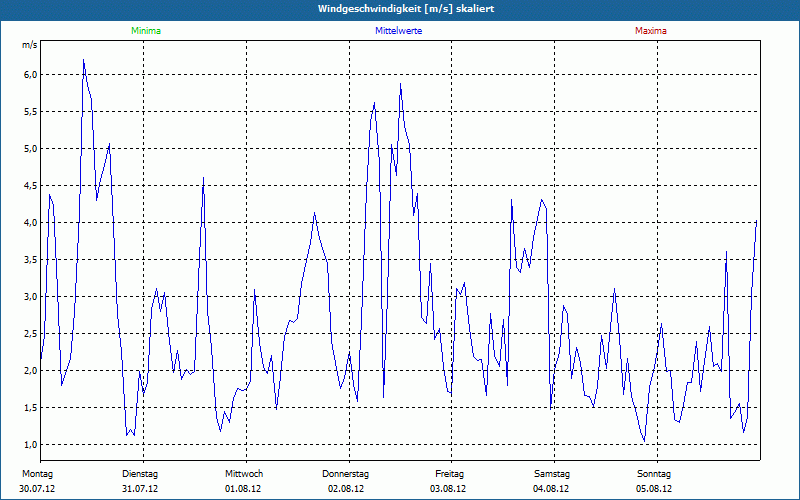Click the 6,0 y-axis value

30,74
